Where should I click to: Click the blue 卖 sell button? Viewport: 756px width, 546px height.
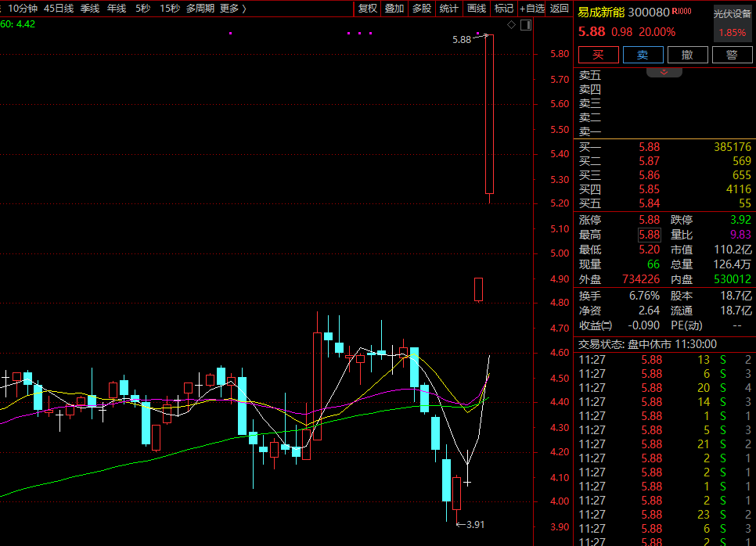click(x=643, y=55)
